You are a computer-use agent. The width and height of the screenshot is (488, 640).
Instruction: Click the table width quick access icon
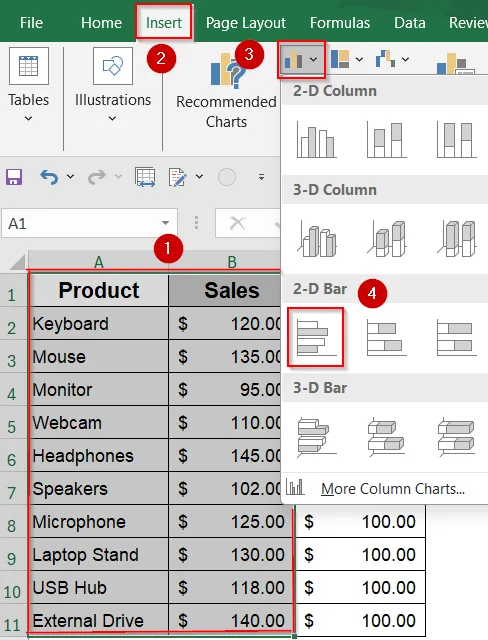coord(145,177)
